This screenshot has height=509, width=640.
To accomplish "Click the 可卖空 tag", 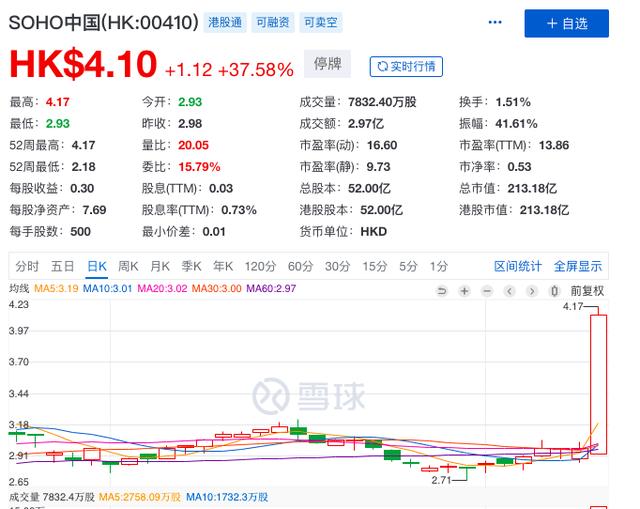I will (321, 22).
